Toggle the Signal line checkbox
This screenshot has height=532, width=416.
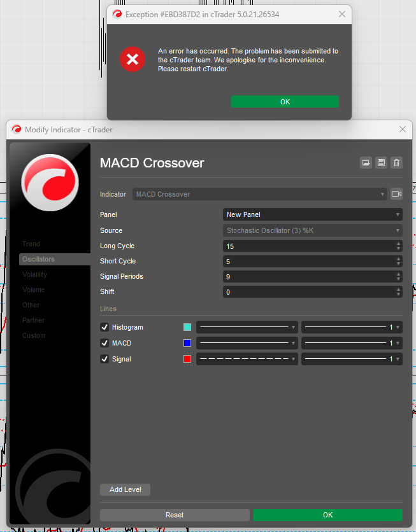[104, 359]
